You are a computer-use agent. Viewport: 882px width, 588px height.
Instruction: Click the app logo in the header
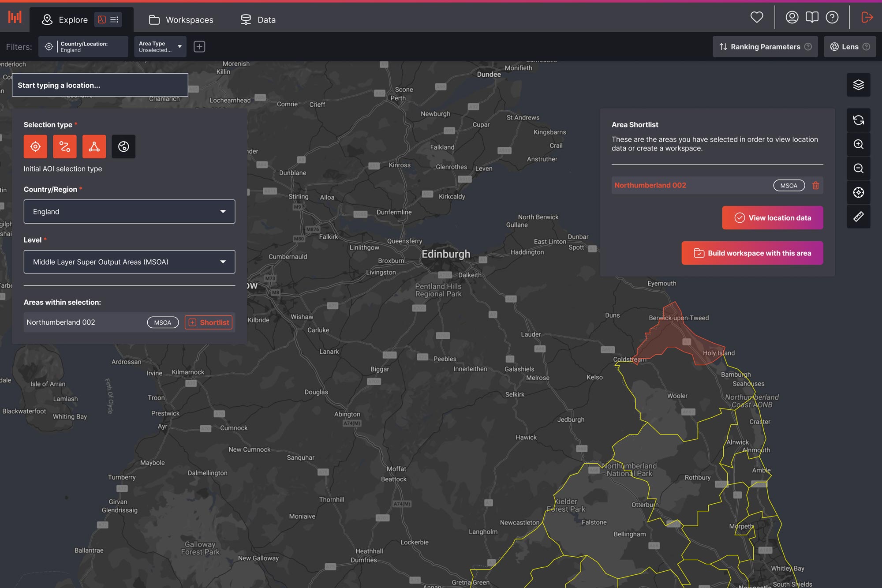click(x=15, y=17)
